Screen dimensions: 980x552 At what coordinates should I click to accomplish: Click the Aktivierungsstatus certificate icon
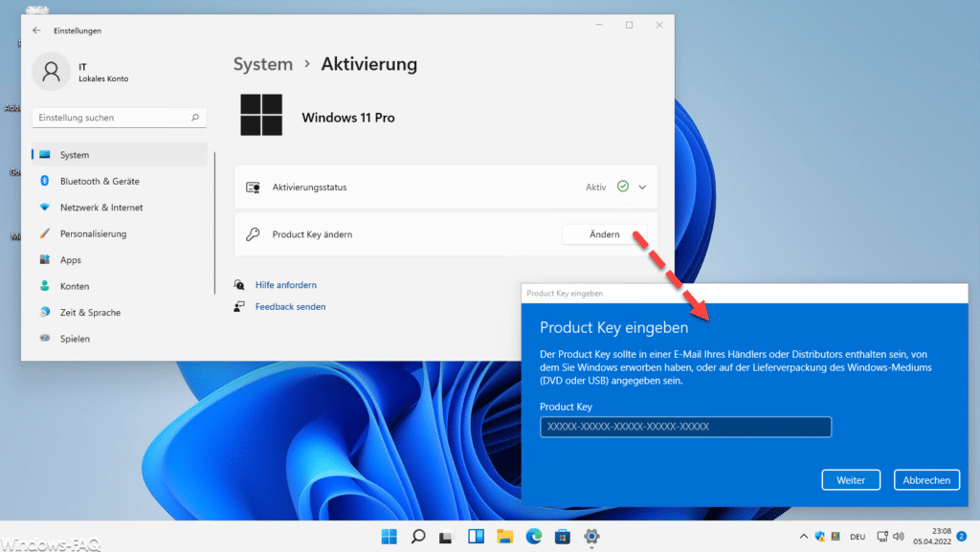pos(253,188)
